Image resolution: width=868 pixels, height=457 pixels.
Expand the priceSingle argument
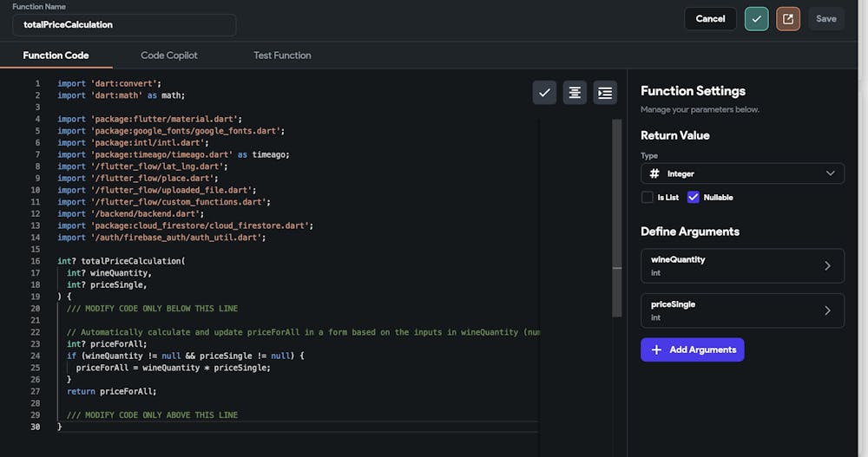(742, 310)
